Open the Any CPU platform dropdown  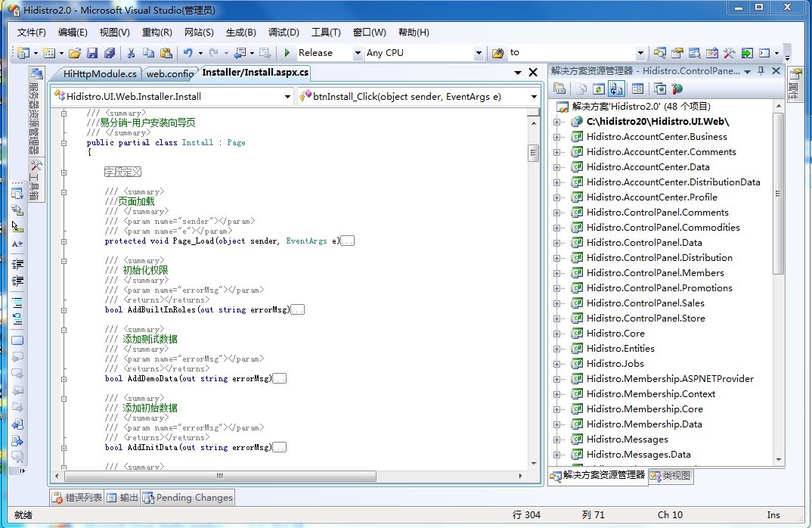point(479,53)
